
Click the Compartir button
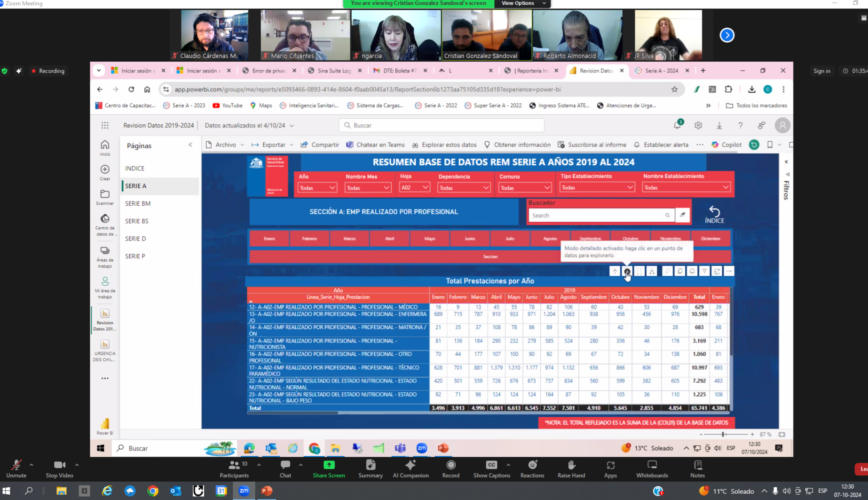320,145
